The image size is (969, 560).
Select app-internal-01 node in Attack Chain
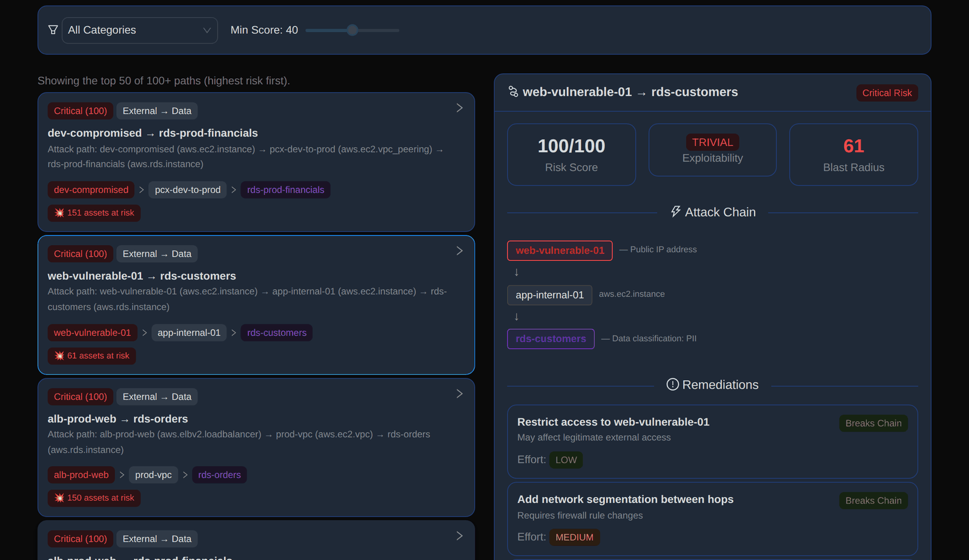coord(550,295)
